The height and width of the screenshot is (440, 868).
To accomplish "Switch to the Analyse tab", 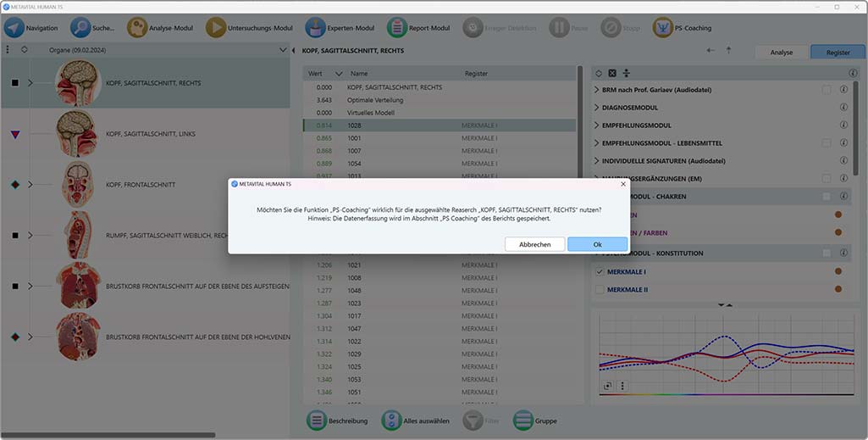I will 781,52.
